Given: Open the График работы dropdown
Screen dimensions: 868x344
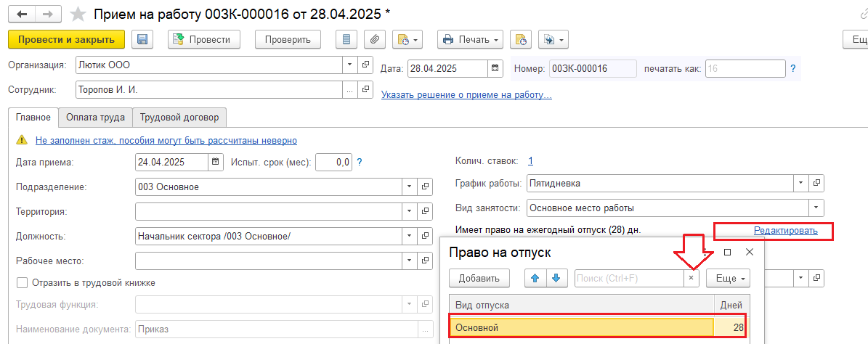Looking at the screenshot, I should pyautogui.click(x=800, y=183).
